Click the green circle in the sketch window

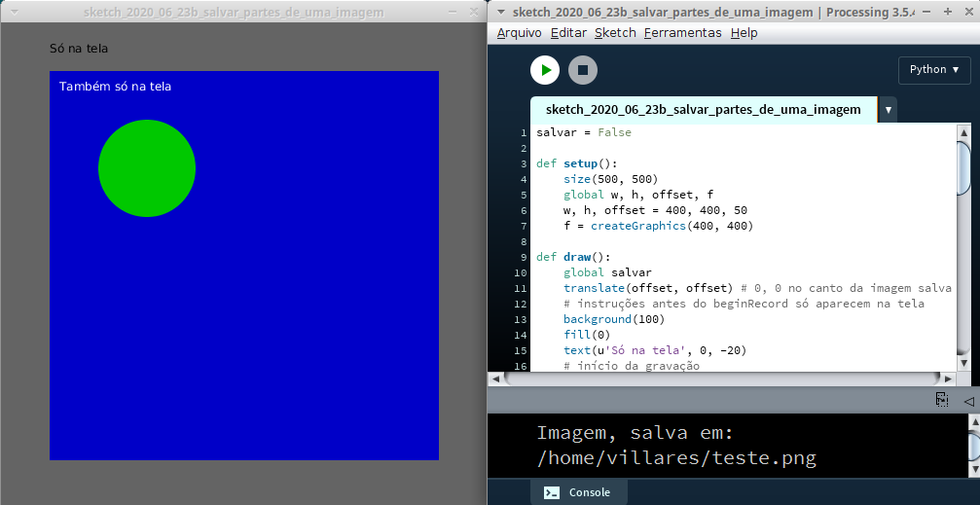coord(147,168)
